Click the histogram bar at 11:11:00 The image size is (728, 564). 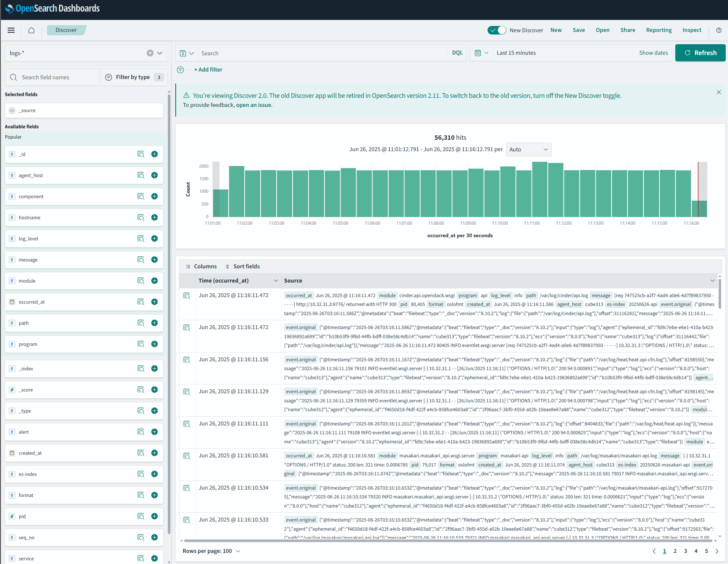(x=540, y=189)
